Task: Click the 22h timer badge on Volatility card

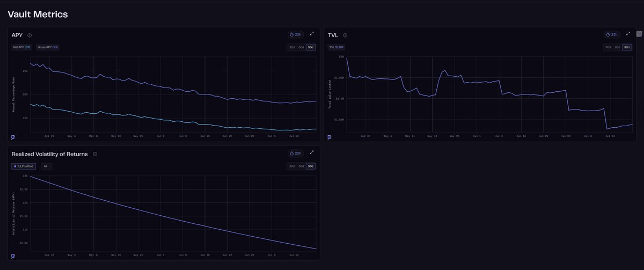Action: pos(296,153)
